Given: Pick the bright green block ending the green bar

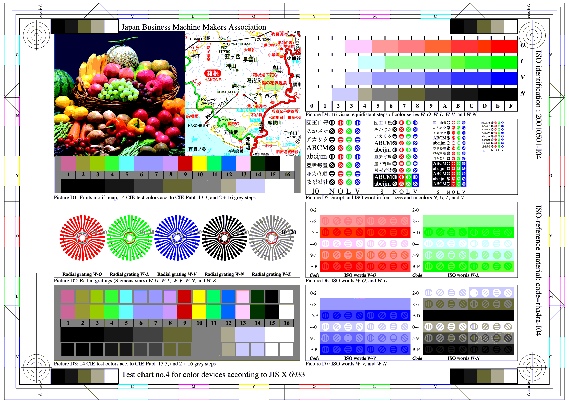Looking at the screenshot, I should coord(504,62).
